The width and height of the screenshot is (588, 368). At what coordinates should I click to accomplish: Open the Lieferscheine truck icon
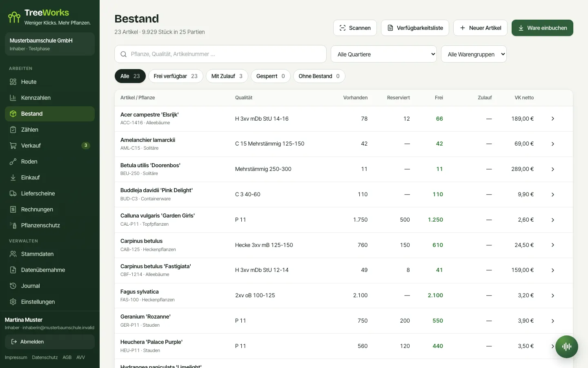13,193
